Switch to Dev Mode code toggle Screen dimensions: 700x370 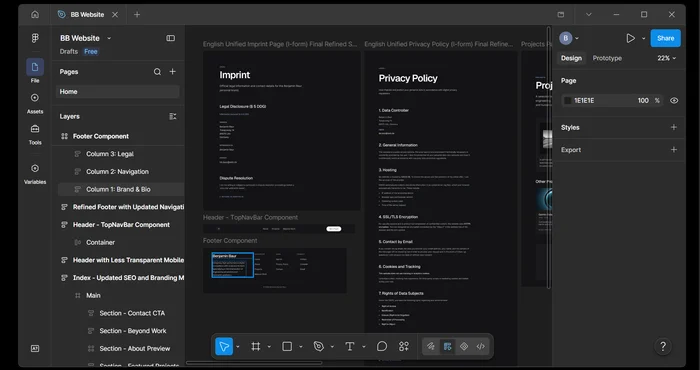coord(480,346)
